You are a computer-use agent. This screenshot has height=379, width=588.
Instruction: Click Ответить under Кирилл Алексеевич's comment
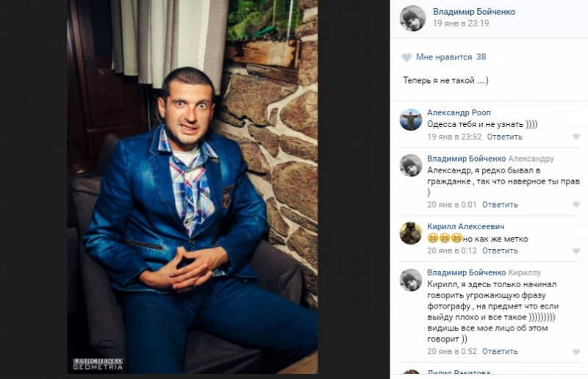(500, 250)
